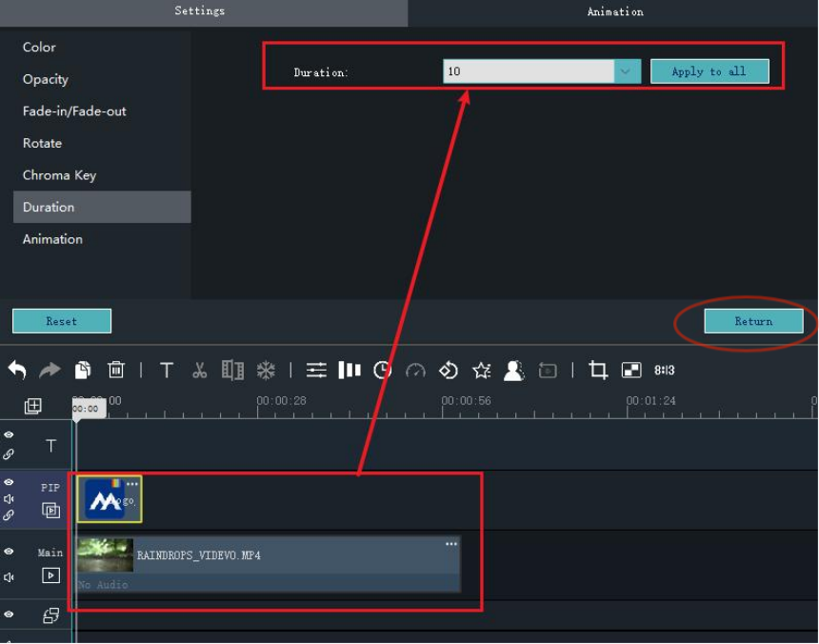Toggle visibility of the text track

click(8, 434)
